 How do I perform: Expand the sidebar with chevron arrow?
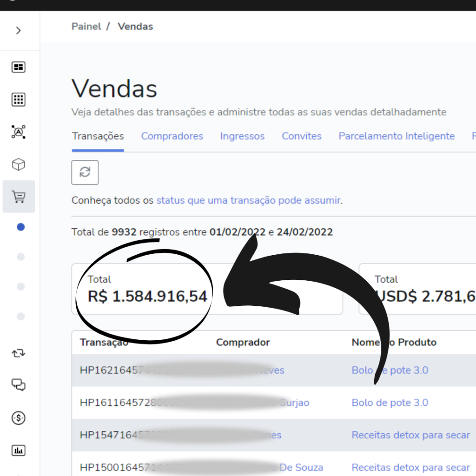click(19, 31)
